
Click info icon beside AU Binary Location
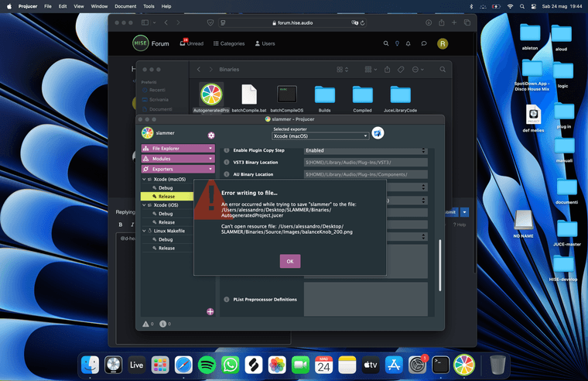point(227,174)
